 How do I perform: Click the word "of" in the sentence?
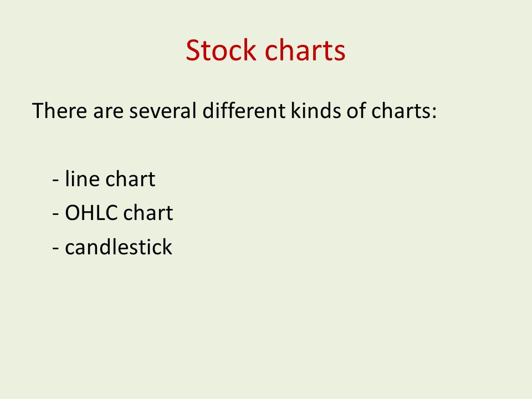click(356, 110)
